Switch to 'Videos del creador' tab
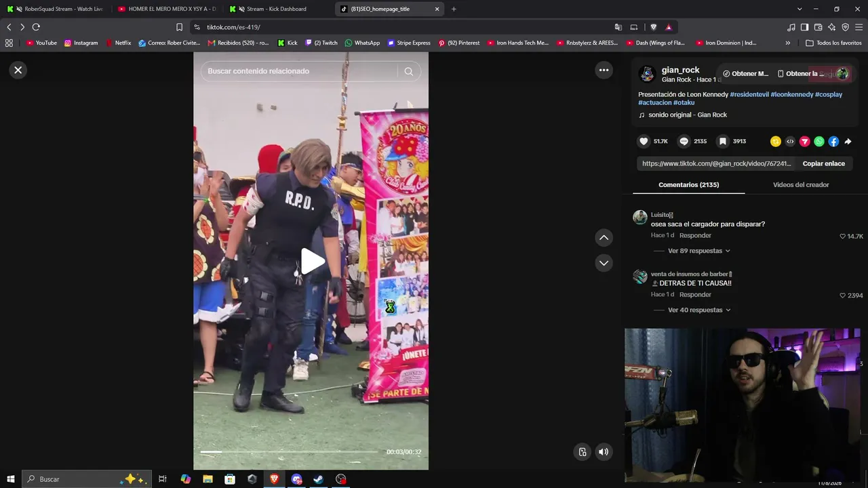Screen dimensions: 868x488 pos(801,184)
